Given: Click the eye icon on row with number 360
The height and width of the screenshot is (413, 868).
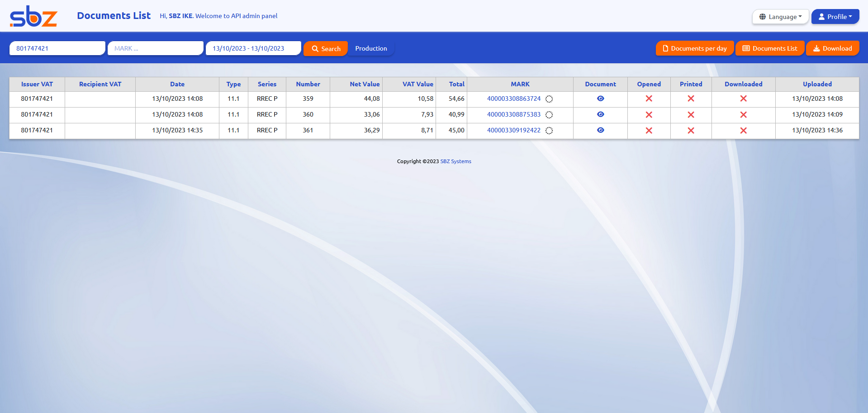Looking at the screenshot, I should coord(600,114).
